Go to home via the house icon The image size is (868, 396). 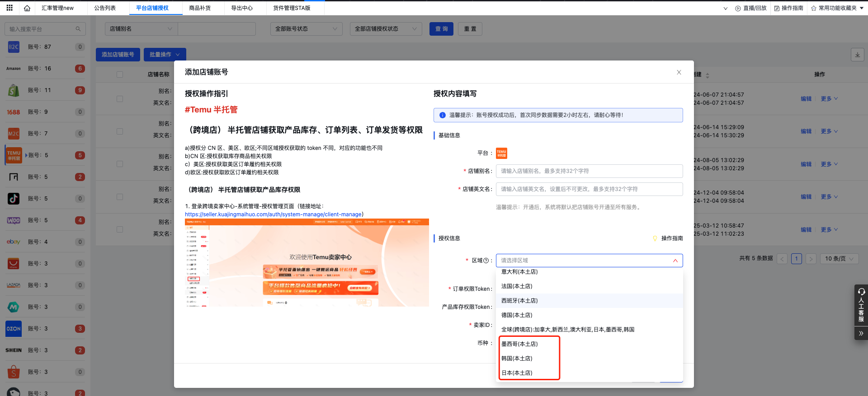point(27,8)
